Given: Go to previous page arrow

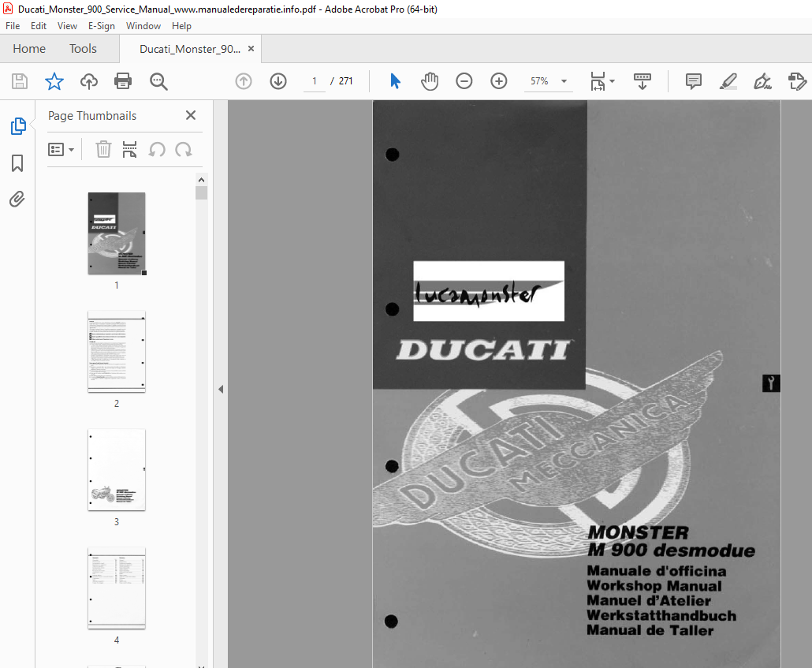Looking at the screenshot, I should 244,81.
